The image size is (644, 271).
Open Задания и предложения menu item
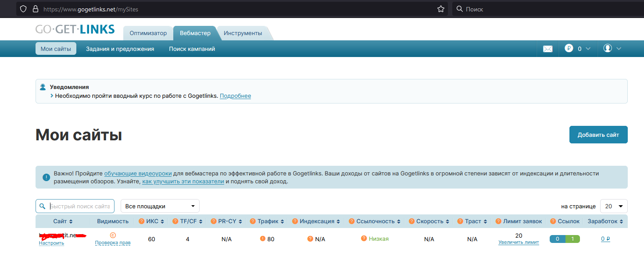120,49
